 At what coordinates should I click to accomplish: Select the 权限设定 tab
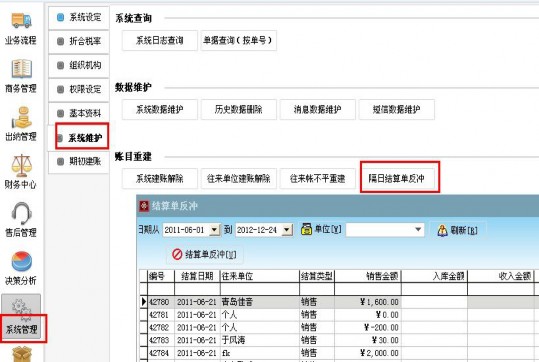79,89
